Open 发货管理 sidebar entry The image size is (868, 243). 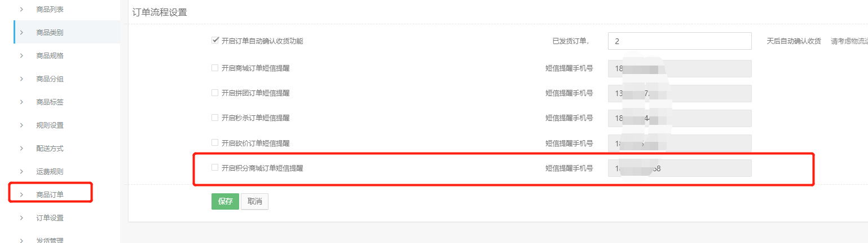[x=50, y=240]
